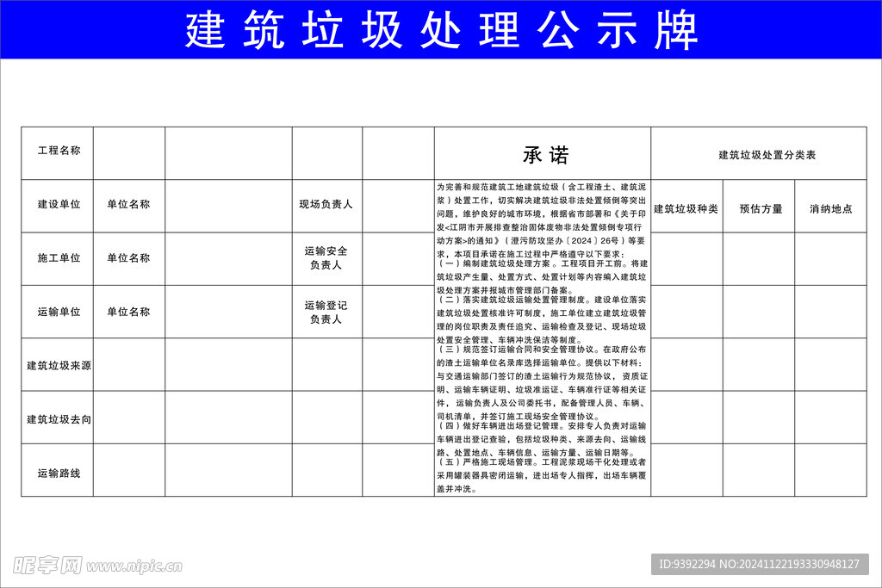
Task: Click the 承诺 heading
Action: pos(545,155)
